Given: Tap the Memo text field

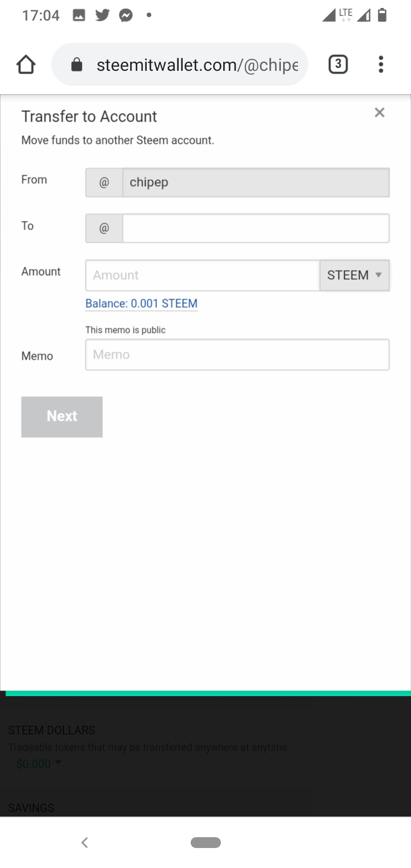Looking at the screenshot, I should click(x=237, y=355).
